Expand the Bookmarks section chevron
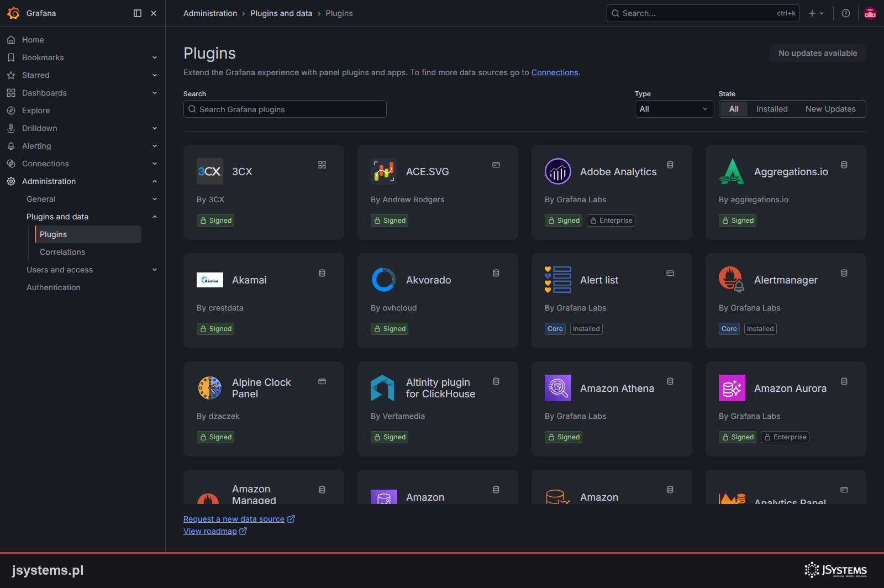This screenshot has width=884, height=588. coord(155,57)
